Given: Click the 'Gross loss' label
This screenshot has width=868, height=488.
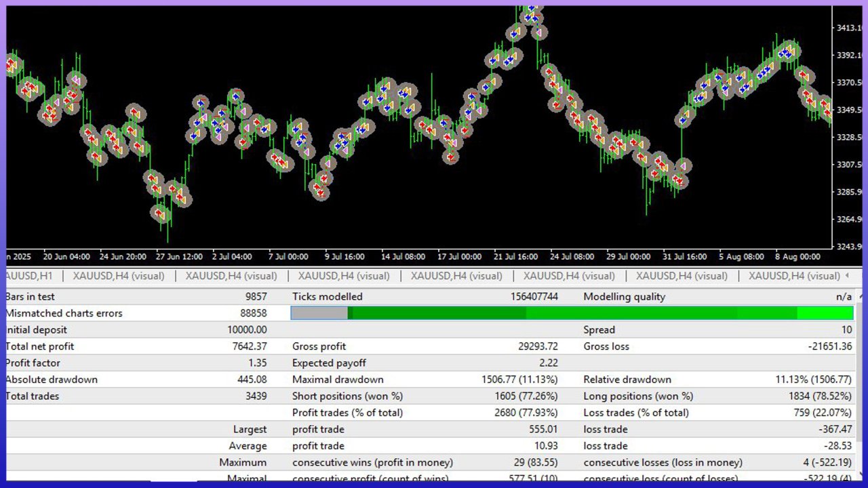Looking at the screenshot, I should [x=606, y=346].
